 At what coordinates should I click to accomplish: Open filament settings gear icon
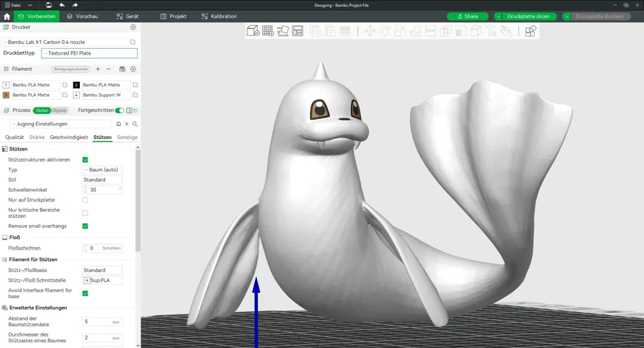tap(133, 69)
